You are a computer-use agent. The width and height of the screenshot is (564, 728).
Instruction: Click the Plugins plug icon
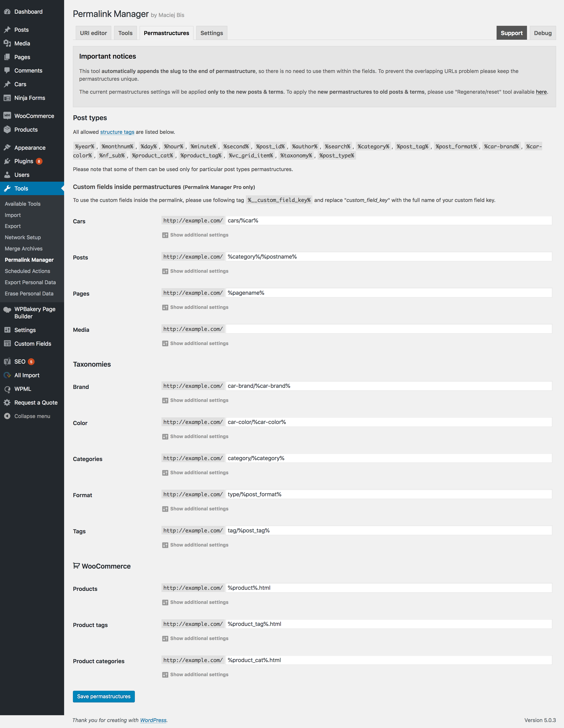point(7,161)
